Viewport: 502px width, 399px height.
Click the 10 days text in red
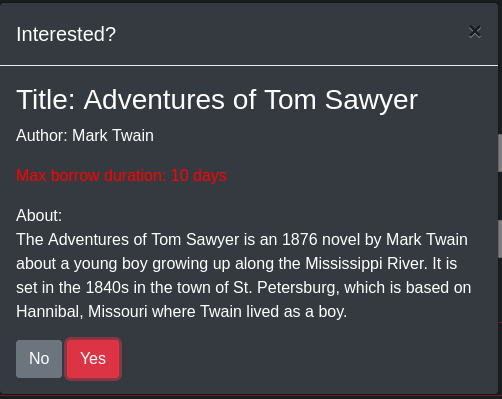click(199, 175)
